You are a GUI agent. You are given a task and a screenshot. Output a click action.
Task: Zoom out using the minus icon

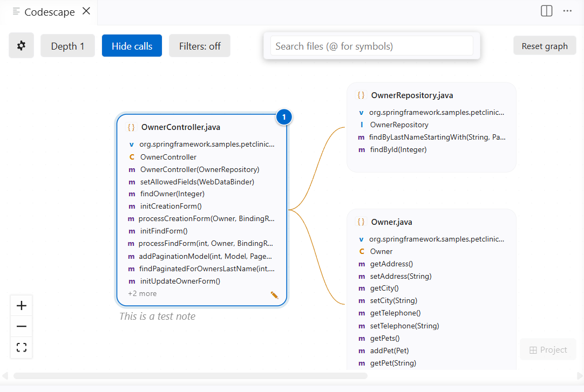(21, 326)
